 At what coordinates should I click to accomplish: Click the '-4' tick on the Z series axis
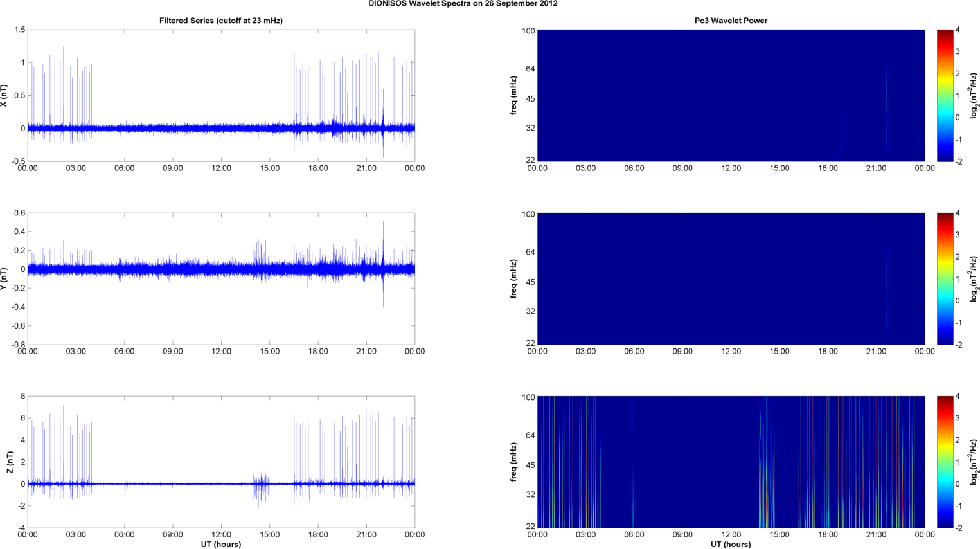tap(21, 528)
